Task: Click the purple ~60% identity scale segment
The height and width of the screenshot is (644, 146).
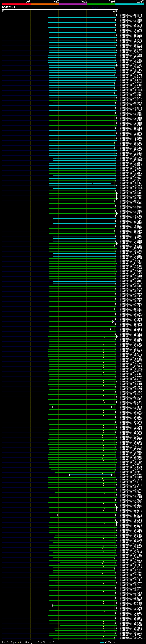Action: [x=73, y=4]
